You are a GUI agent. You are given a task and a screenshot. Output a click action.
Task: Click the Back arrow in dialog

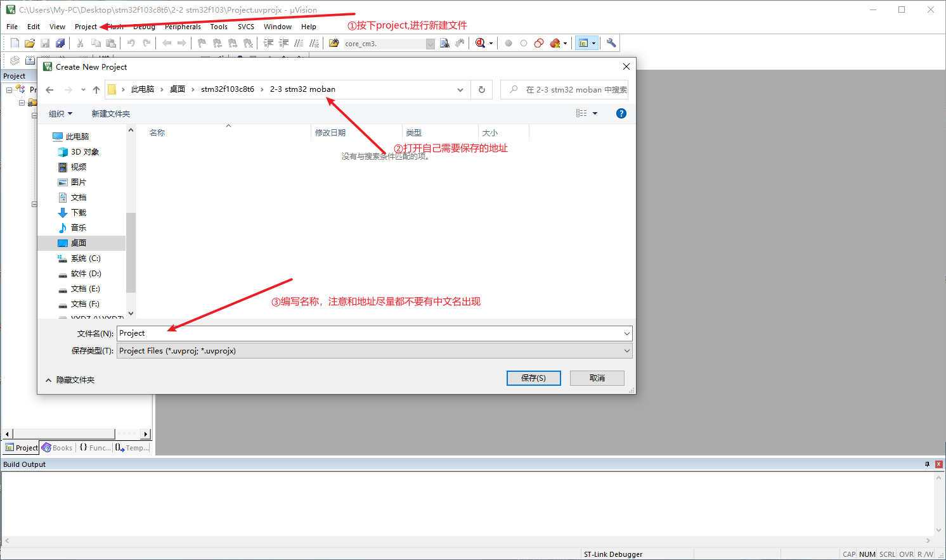point(49,89)
